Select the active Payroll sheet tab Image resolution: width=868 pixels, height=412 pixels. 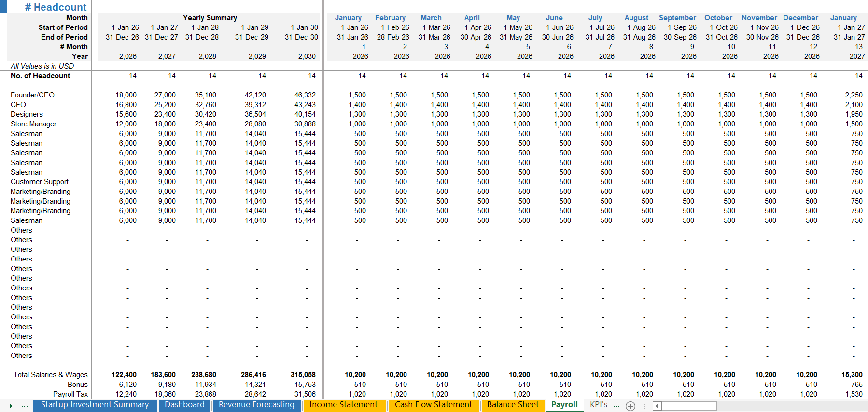pyautogui.click(x=564, y=405)
